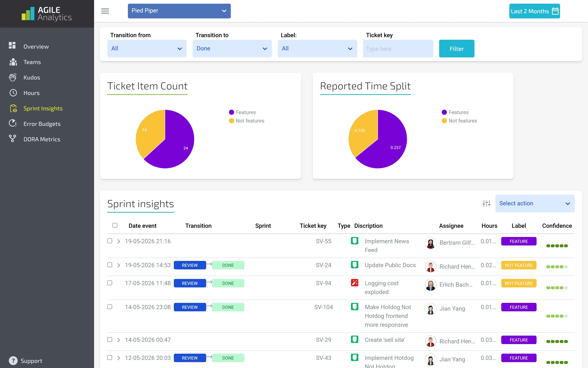Viewport: 588px width, 368px height.
Task: Click the Overview dashboard icon
Action: tap(12, 45)
